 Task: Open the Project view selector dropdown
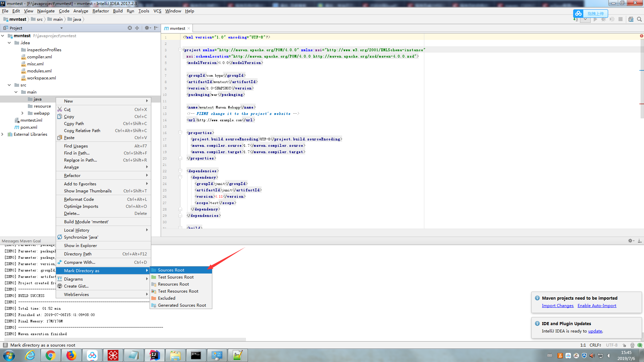pos(61,28)
